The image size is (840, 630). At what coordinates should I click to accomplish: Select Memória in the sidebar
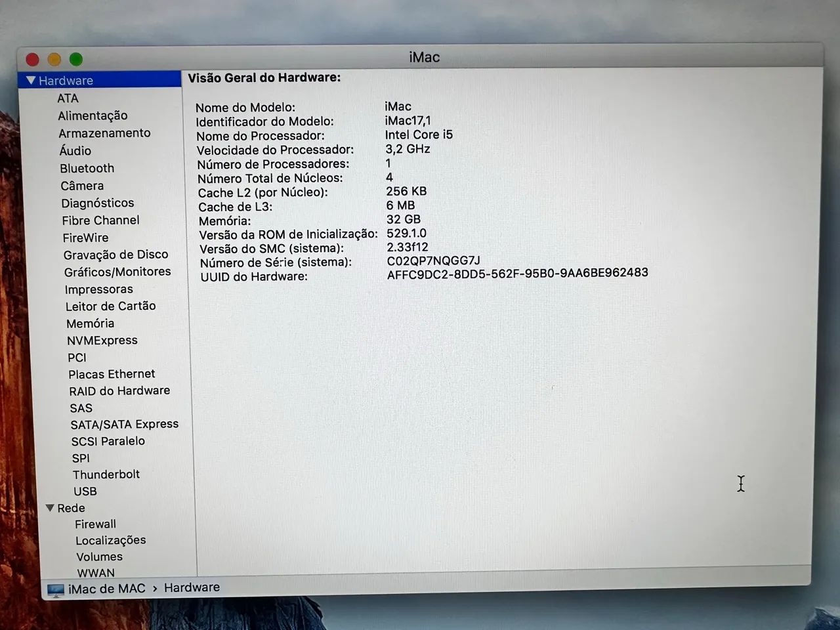pyautogui.click(x=90, y=324)
